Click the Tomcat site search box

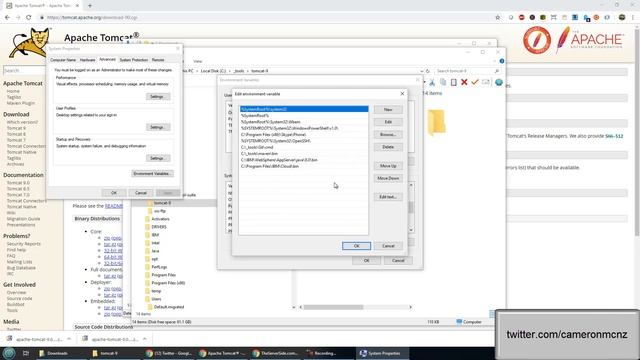pos(24,71)
